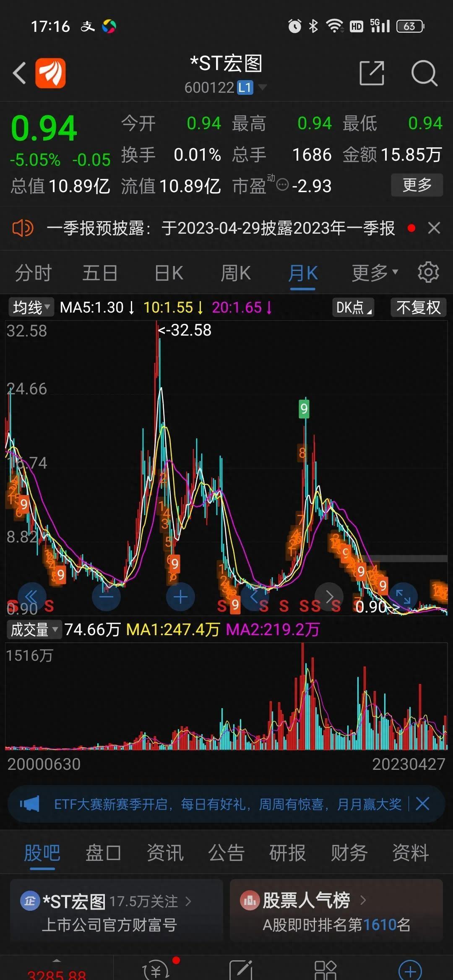453x980 pixels.
Task: Open the 股吧 tab
Action: (42, 853)
